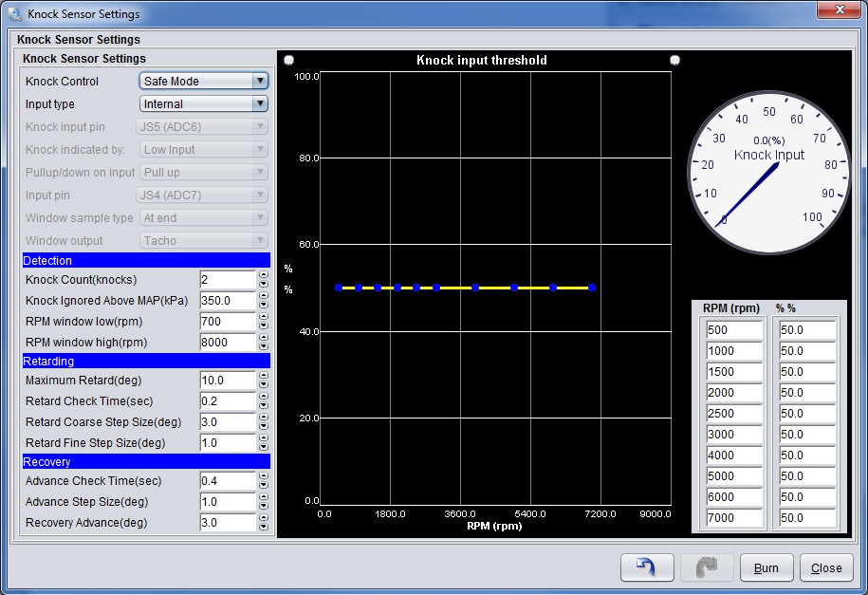Click the spinner beside Maximum Retard

[x=263, y=381]
